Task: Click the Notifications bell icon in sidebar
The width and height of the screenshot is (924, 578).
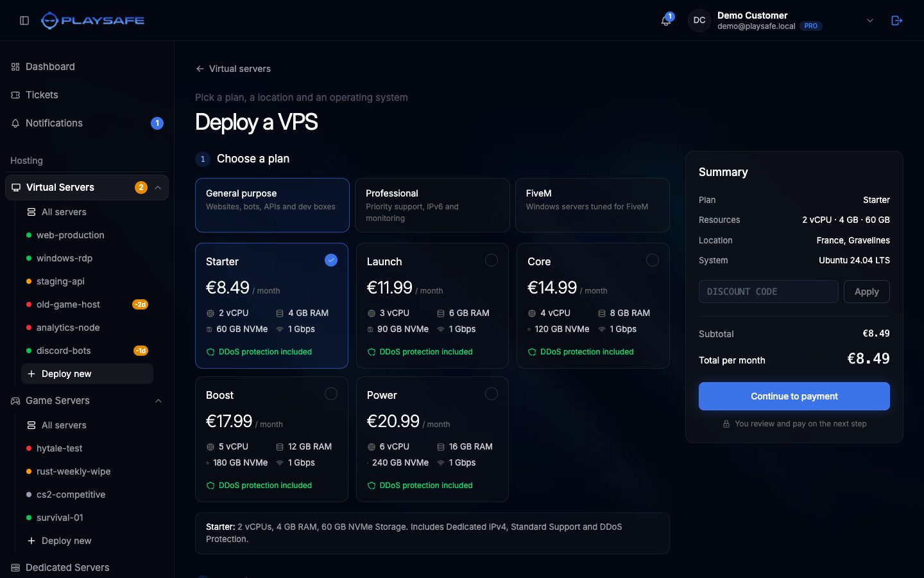Action: point(15,123)
